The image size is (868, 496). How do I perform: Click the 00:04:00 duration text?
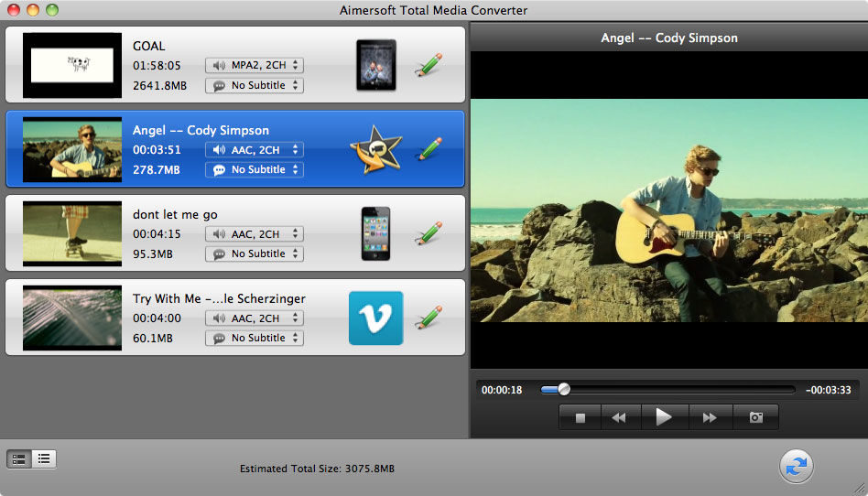tap(157, 318)
